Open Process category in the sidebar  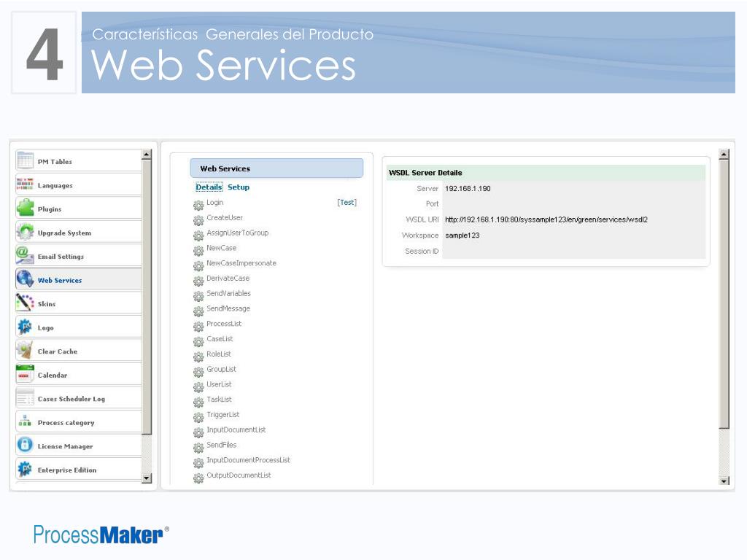click(x=79, y=422)
